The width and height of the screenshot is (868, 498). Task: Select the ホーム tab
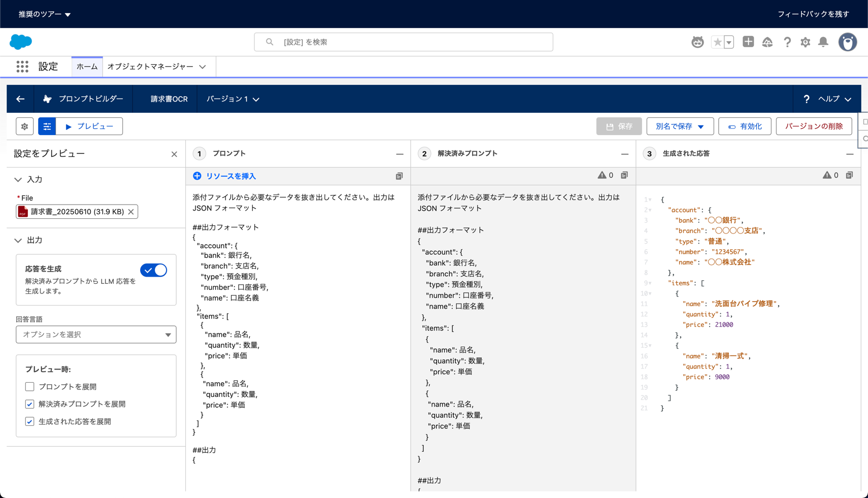(87, 67)
